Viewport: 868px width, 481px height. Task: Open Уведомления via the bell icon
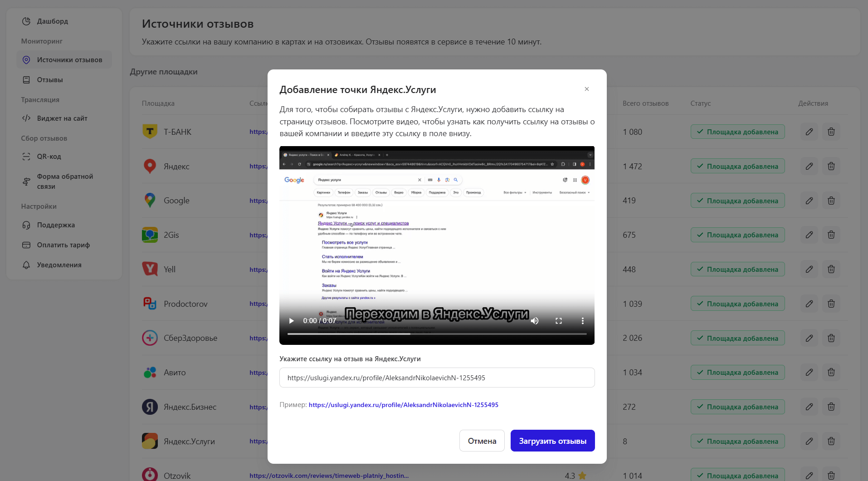tap(26, 265)
